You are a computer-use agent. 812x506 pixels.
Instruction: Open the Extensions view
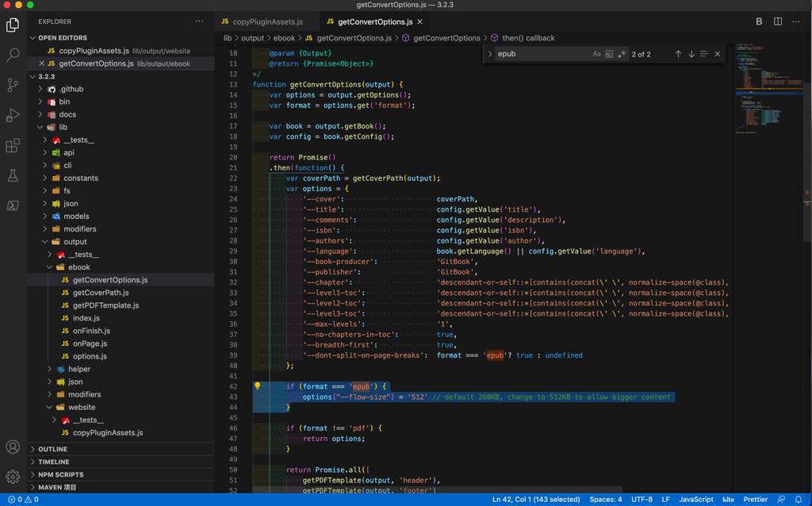pyautogui.click(x=13, y=146)
